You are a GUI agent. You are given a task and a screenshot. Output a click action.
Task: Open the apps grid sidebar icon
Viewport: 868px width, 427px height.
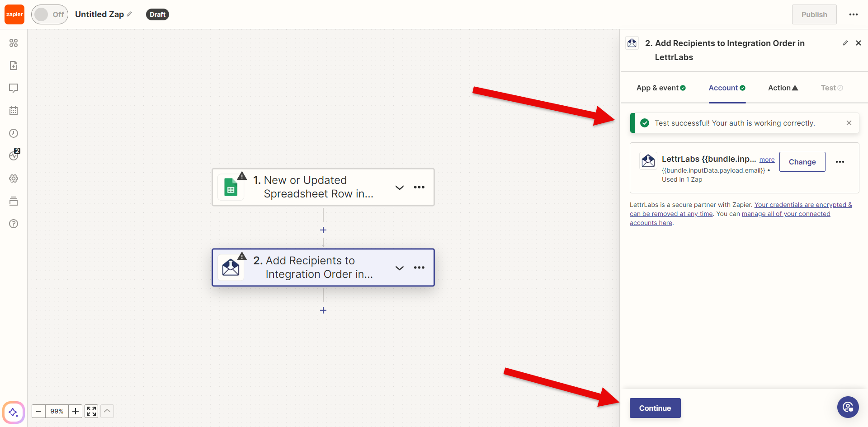14,43
